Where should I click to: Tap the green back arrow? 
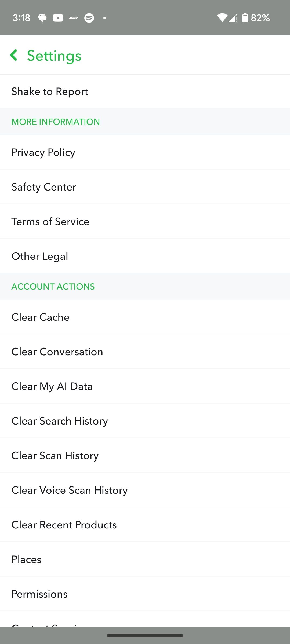[x=14, y=55]
